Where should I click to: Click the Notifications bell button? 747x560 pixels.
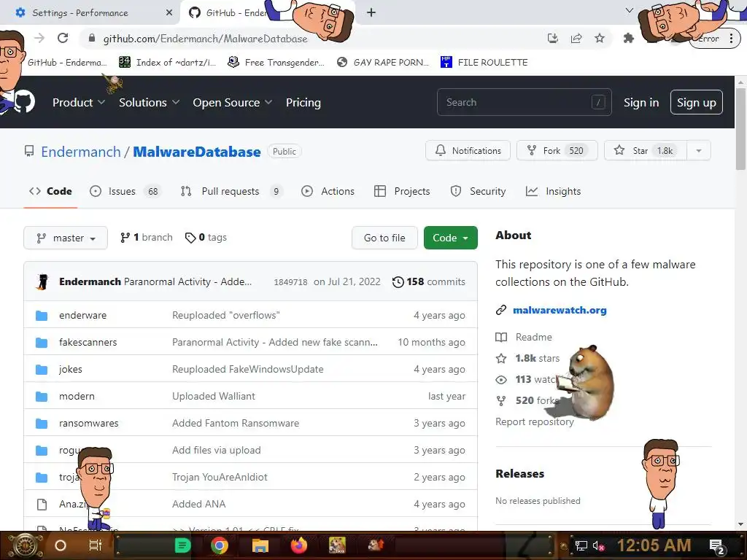468,150
